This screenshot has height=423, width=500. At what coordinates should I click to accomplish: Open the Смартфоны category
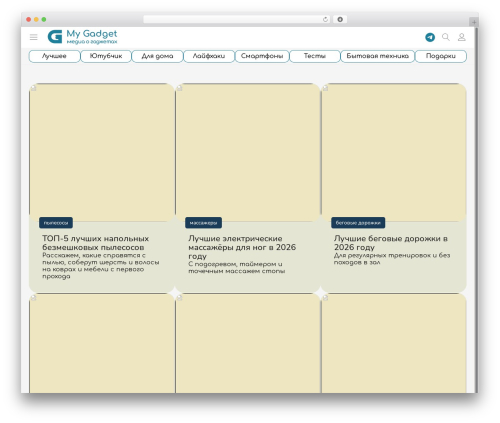[x=262, y=56]
